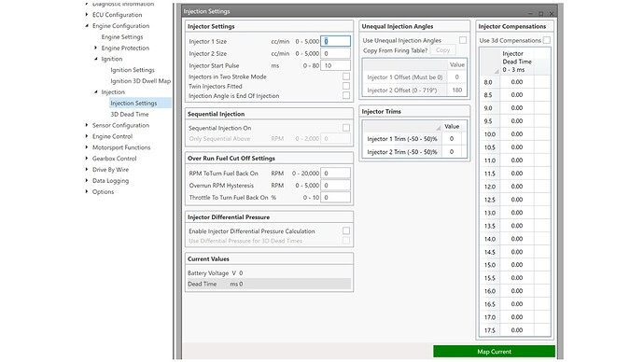
Task: Select dead time cell for 10.0 volts
Action: [517, 134]
